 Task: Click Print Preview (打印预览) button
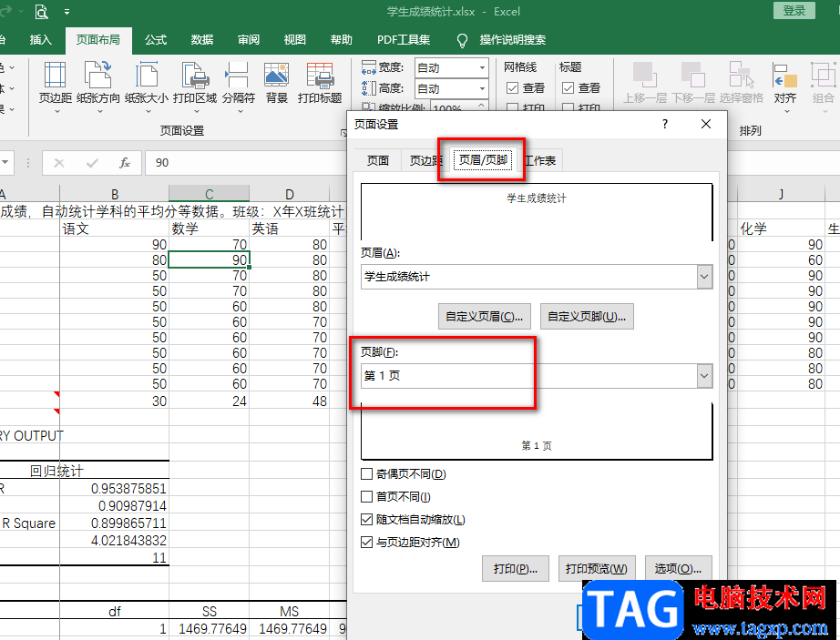pos(597,568)
